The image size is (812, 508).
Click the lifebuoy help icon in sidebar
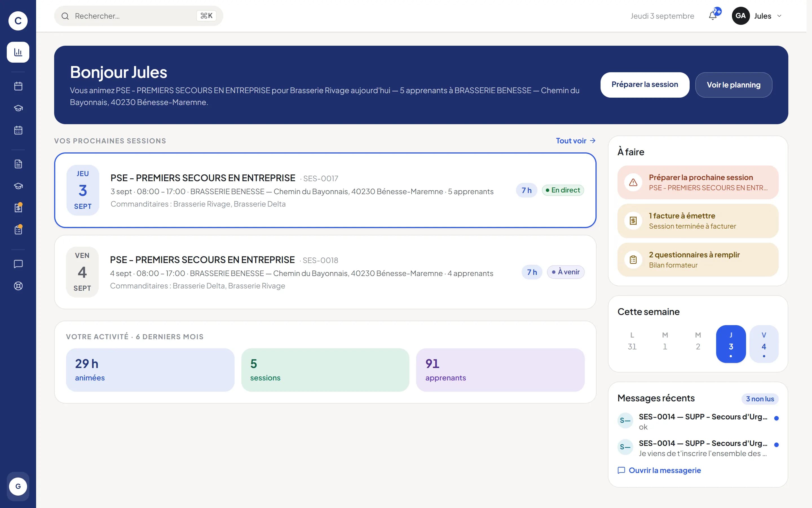(18, 286)
